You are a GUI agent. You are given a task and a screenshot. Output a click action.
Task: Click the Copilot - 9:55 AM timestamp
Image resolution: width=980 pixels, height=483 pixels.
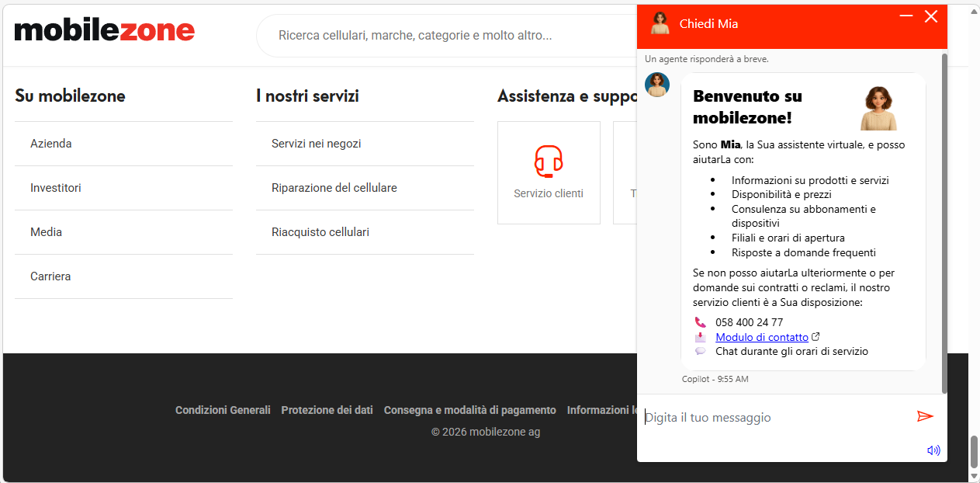[715, 379]
